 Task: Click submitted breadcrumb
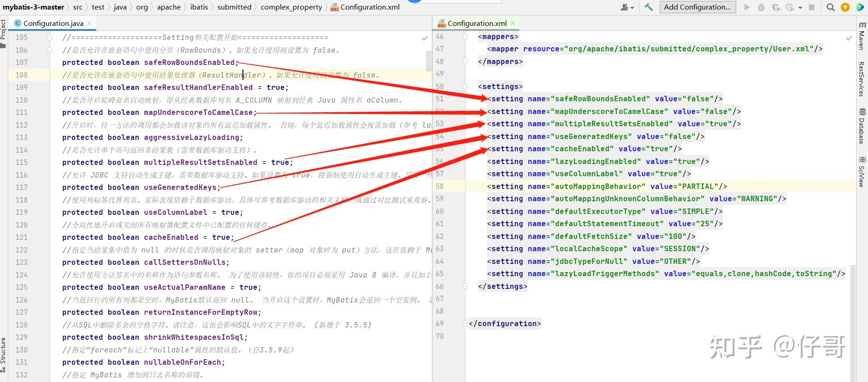[234, 7]
